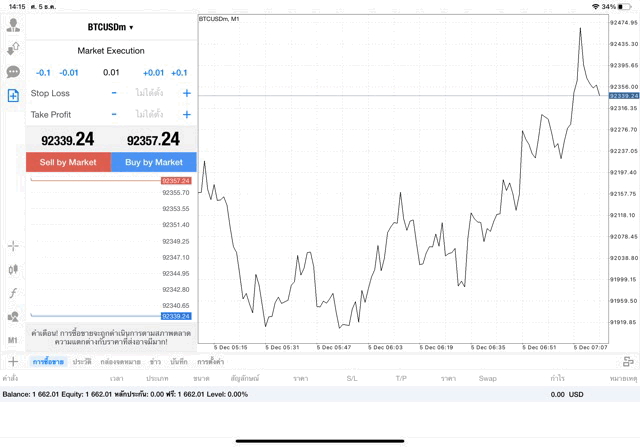Click the blue 92339.24 bid tick label
The height and width of the screenshot is (447, 640).
[x=176, y=316]
